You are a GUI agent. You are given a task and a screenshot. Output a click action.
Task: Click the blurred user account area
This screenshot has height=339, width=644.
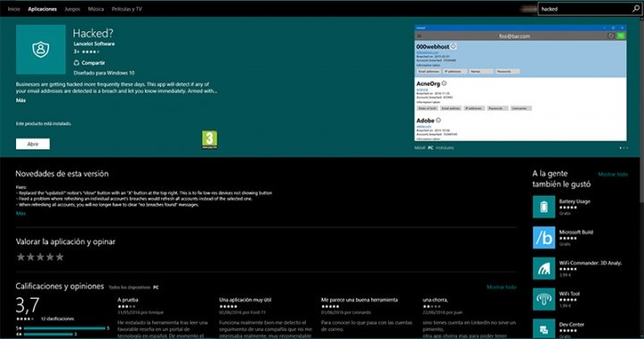(x=528, y=9)
